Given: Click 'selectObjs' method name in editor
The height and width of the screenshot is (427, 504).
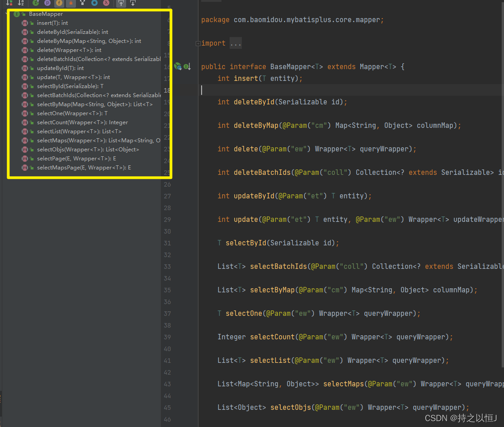Looking at the screenshot, I should (291, 408).
